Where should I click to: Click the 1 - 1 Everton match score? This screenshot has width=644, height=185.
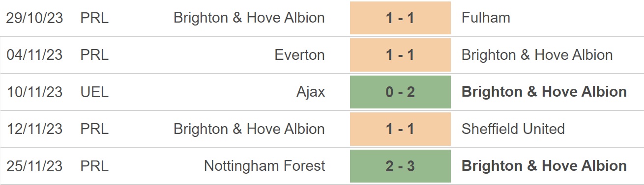pyautogui.click(x=400, y=55)
